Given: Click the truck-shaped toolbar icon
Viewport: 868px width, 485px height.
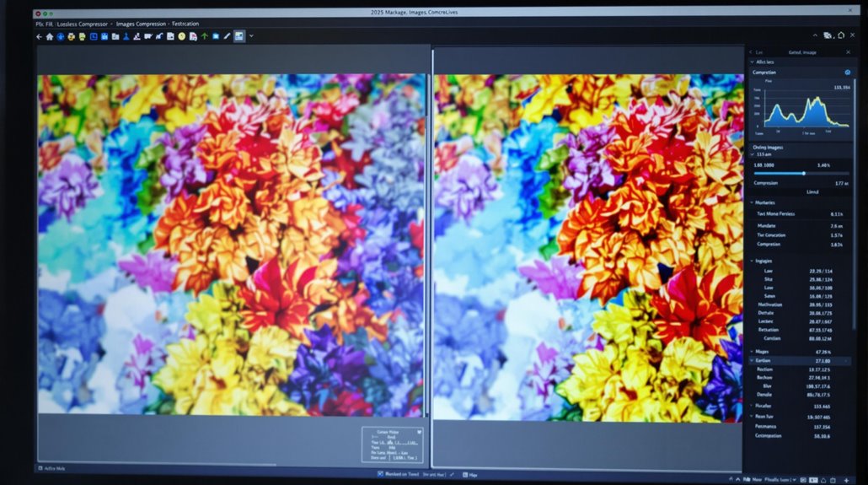Looking at the screenshot, I should point(147,36).
